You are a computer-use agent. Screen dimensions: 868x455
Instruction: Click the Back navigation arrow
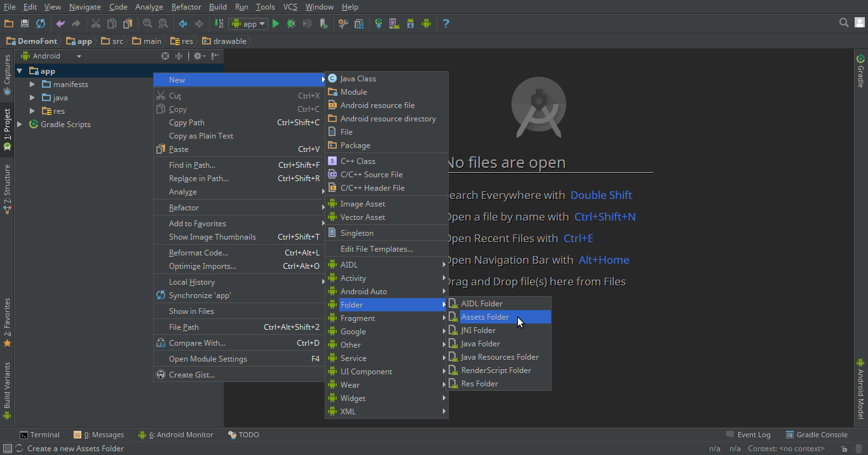pyautogui.click(x=183, y=24)
